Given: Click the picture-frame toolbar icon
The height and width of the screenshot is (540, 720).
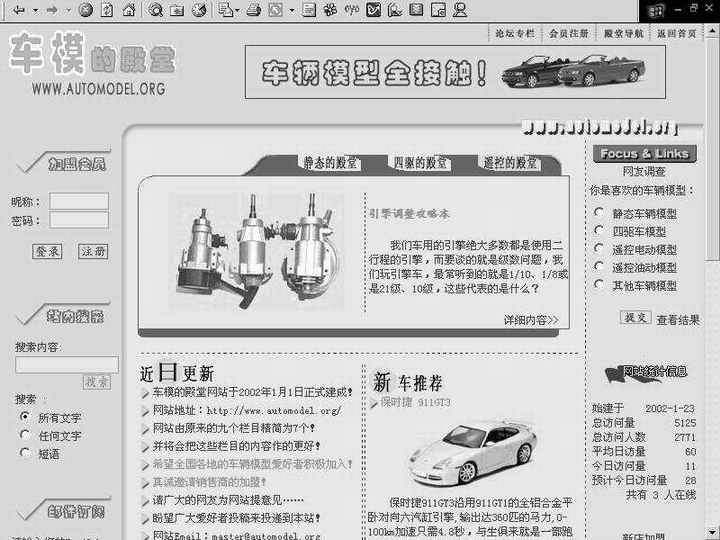Looking at the screenshot, I should 438,10.
